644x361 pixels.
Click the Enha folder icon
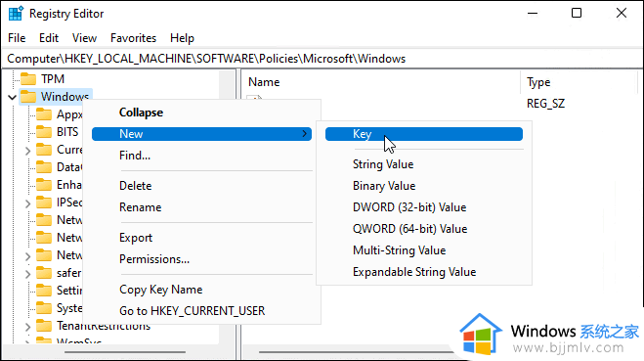(44, 185)
